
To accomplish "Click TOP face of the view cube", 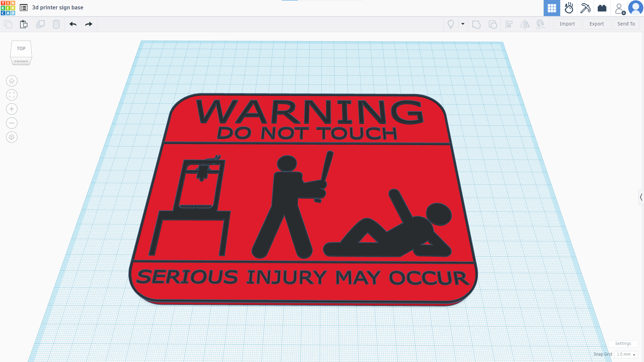I will click(21, 49).
